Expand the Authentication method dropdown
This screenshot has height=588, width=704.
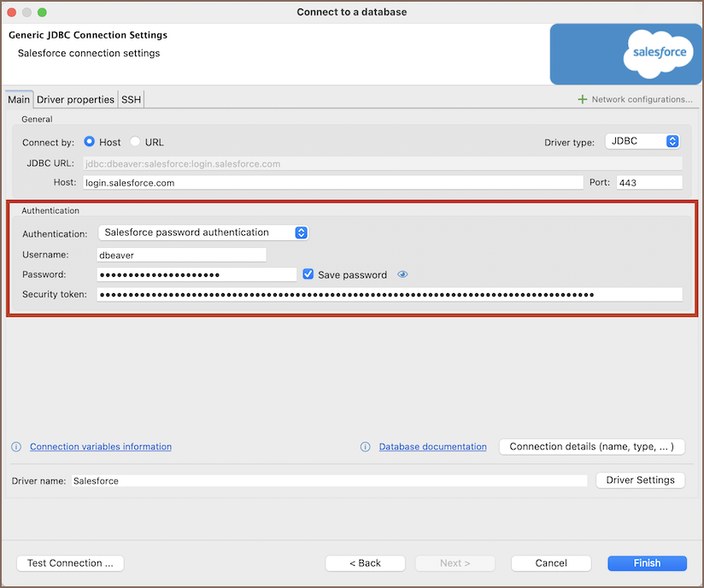[202, 232]
